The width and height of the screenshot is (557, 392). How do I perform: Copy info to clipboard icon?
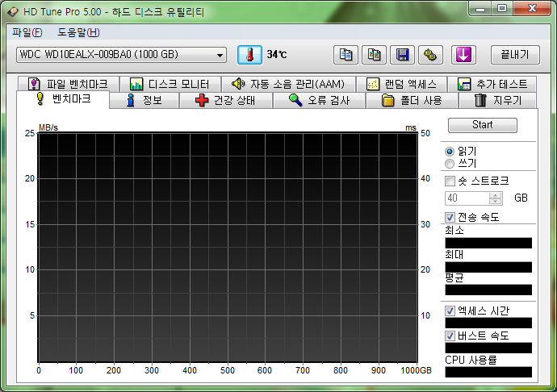(x=346, y=55)
